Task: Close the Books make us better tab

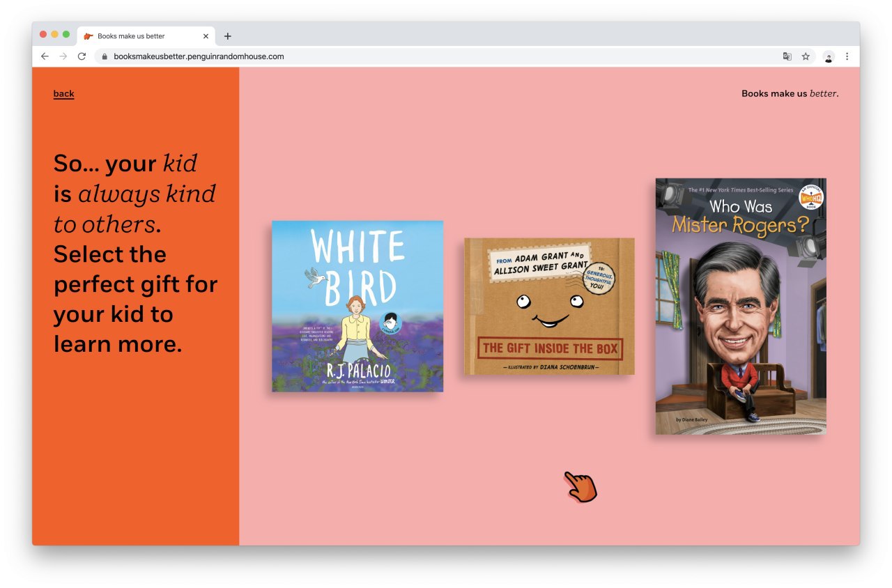Action: click(206, 36)
